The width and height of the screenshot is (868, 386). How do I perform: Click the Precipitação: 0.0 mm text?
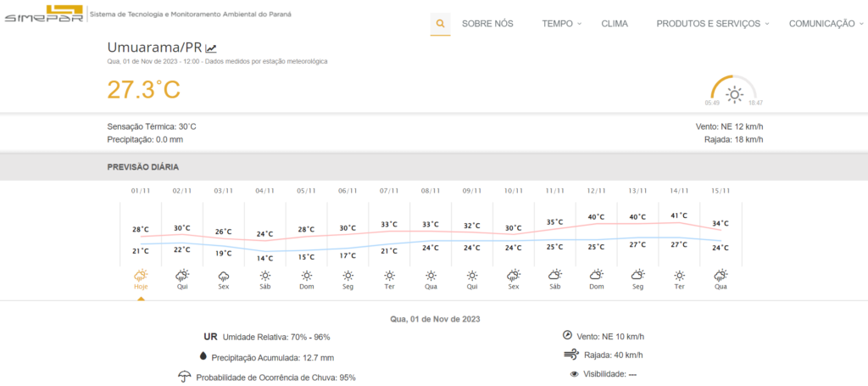145,140
